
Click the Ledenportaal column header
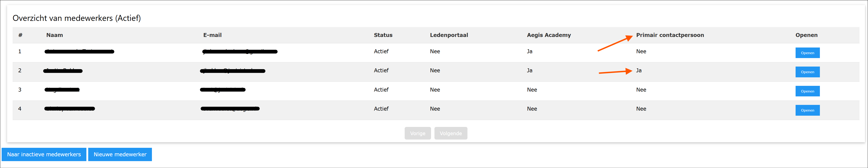(449, 35)
